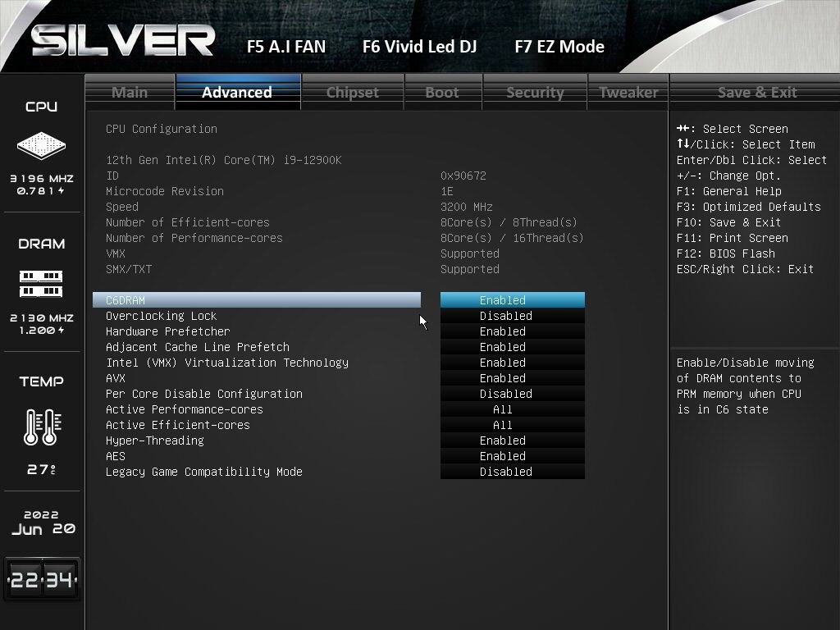Select Per Core Disable Configuration label
840x630 pixels.
(x=204, y=393)
